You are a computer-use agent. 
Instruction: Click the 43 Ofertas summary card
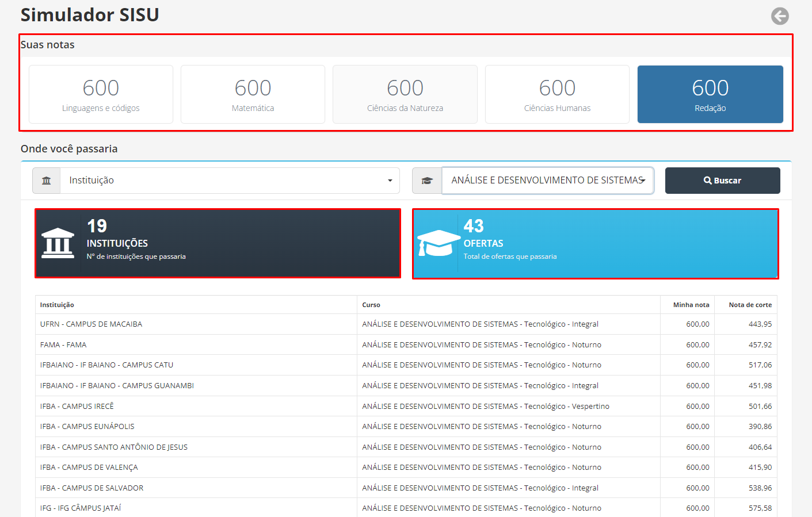[x=596, y=244]
